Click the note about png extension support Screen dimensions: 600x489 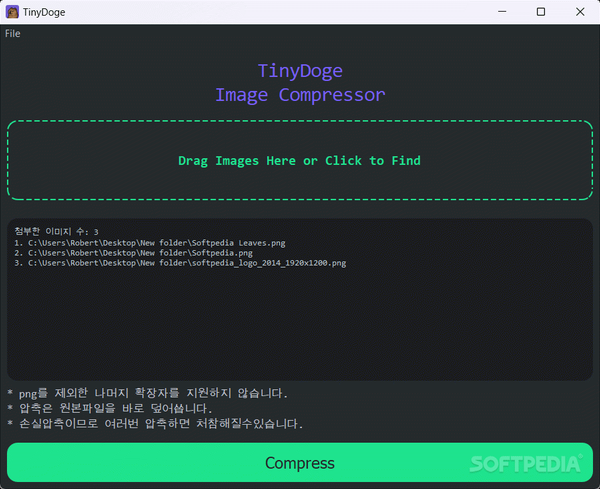pyautogui.click(x=148, y=393)
